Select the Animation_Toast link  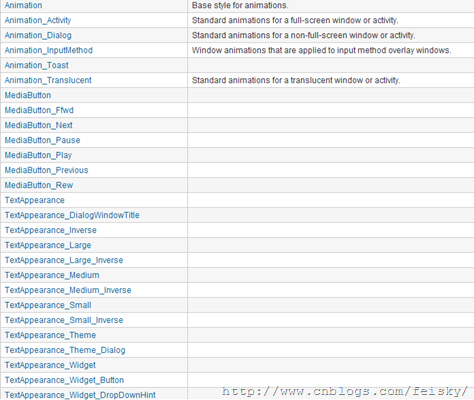click(x=36, y=65)
